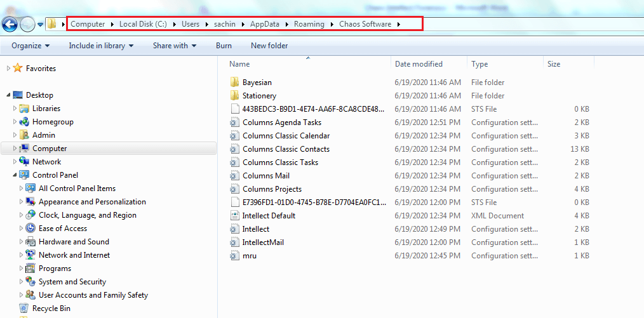Select Local Disk (C:) breadcrumb
The image size is (644, 318).
pos(143,24)
